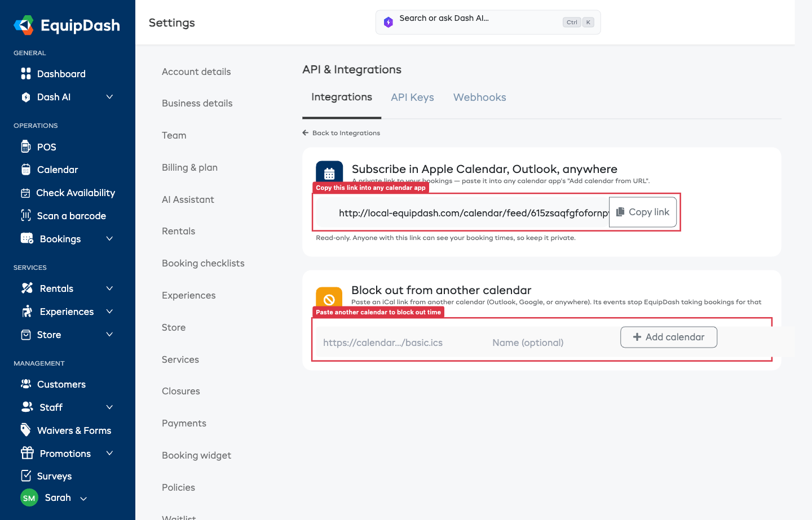Click the Surveys checkbox icon
This screenshot has height=520, width=812.
click(x=26, y=475)
